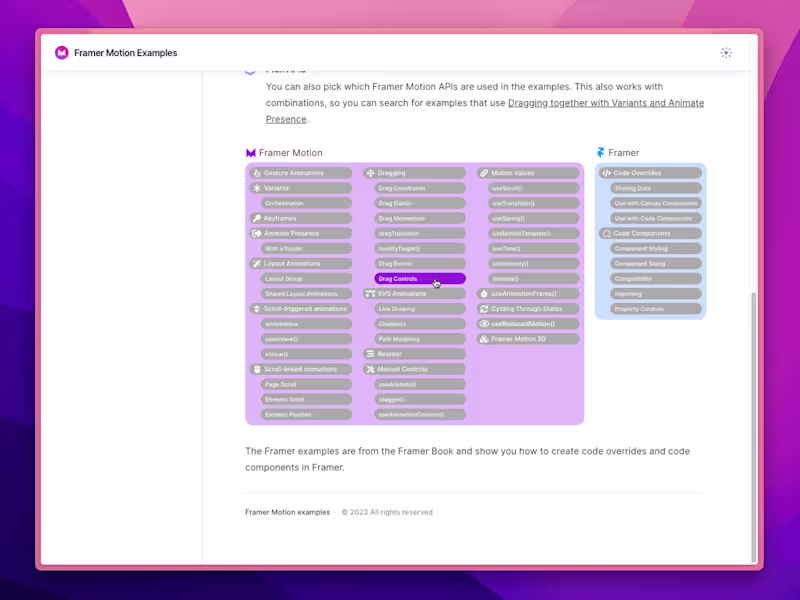Viewport: 800px width, 600px height.
Task: Choose the useScroll() filter
Action: (x=534, y=188)
